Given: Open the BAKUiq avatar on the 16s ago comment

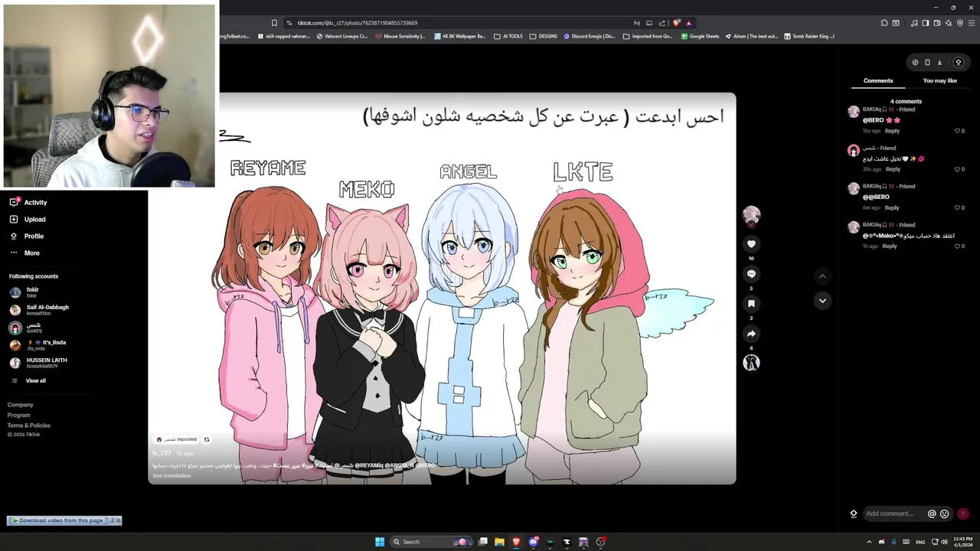Looking at the screenshot, I should [x=854, y=112].
